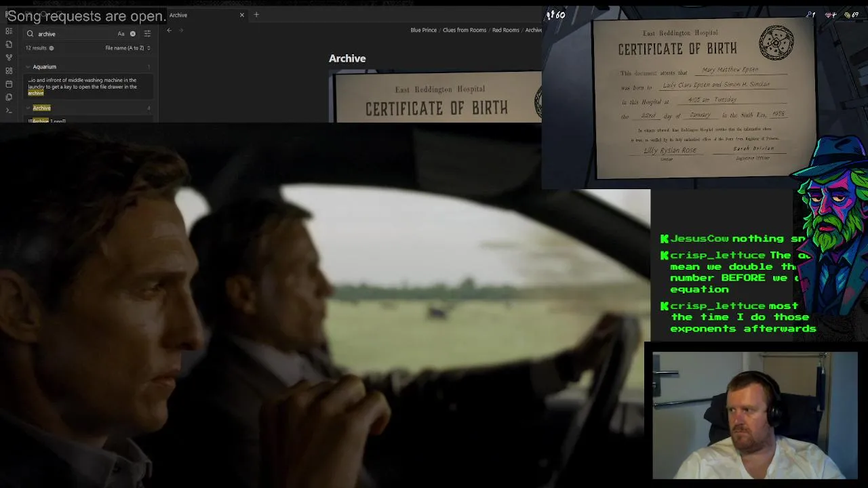
Task: Collapse the Aquarium results group
Action: pyautogui.click(x=28, y=67)
